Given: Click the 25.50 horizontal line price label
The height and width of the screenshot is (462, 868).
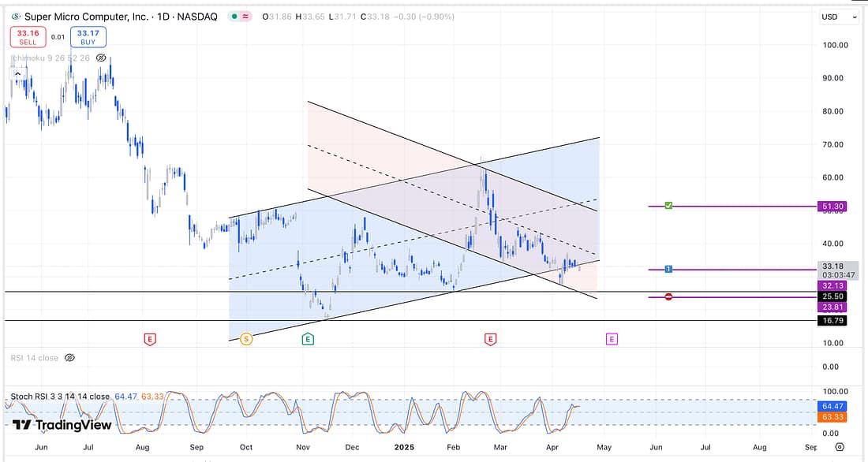Looking at the screenshot, I should (x=832, y=296).
